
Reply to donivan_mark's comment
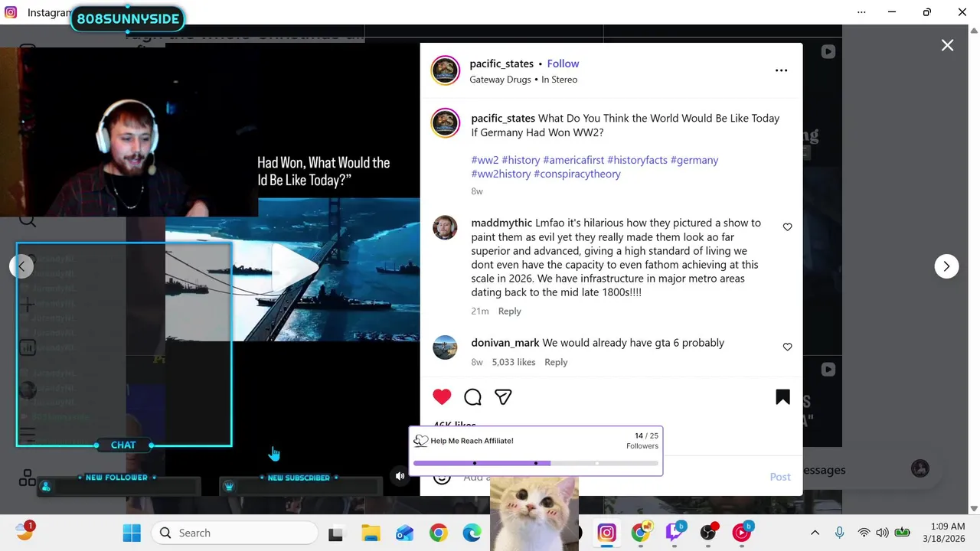coord(556,362)
